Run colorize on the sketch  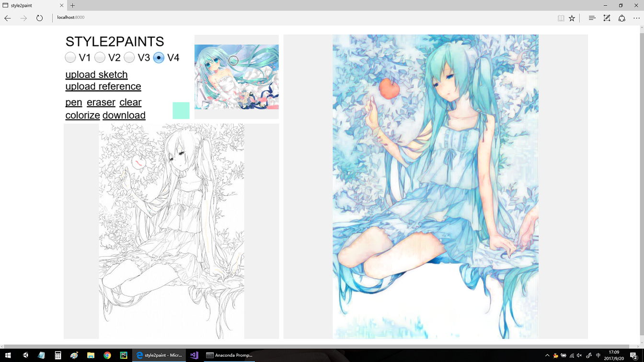(x=82, y=115)
